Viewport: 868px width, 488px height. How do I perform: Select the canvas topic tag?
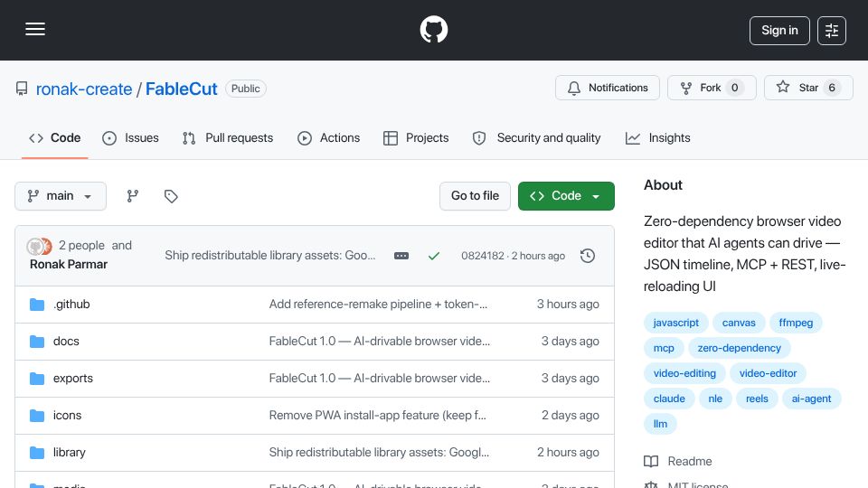pos(739,323)
